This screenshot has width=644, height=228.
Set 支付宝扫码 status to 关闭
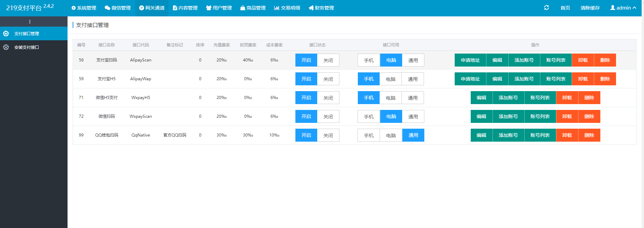click(328, 60)
